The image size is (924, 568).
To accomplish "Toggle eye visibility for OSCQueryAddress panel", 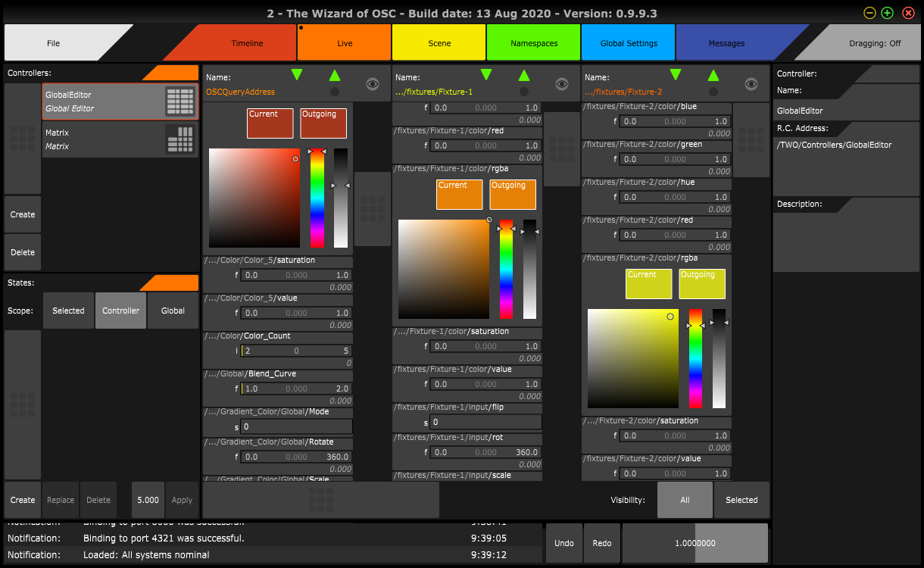I will point(372,84).
